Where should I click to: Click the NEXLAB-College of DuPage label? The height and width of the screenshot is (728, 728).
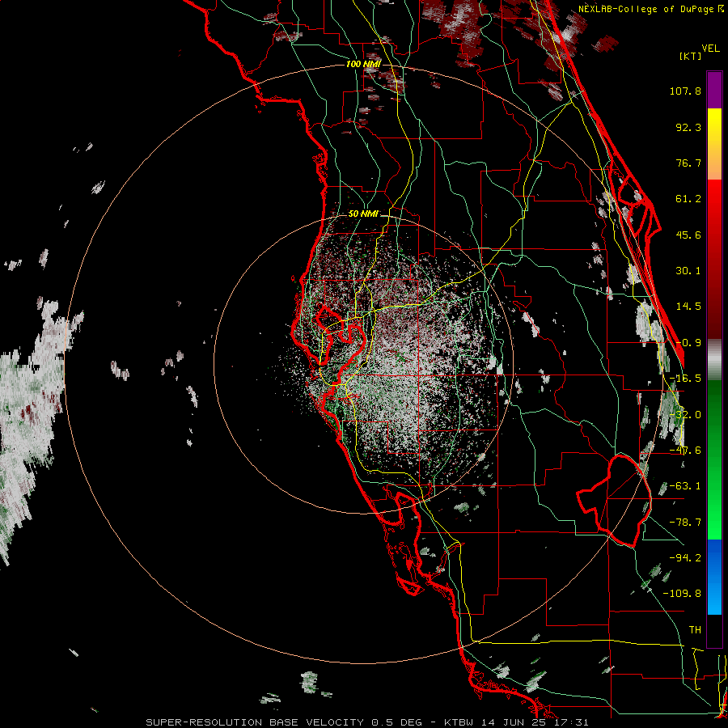pyautogui.click(x=650, y=9)
